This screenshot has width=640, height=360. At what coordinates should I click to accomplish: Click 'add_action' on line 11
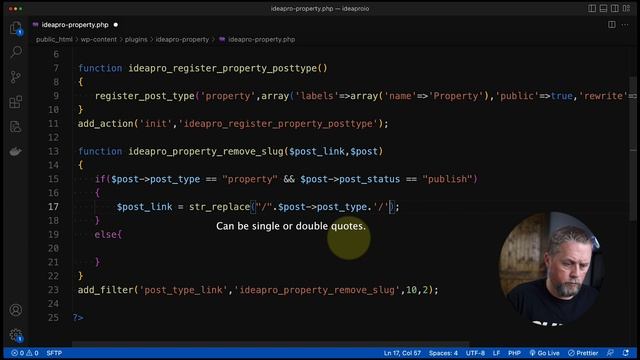(106, 124)
